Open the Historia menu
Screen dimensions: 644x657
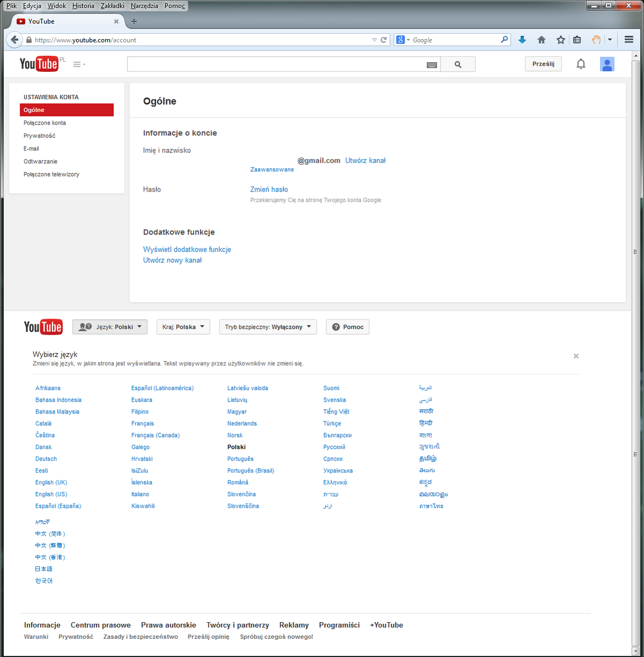click(83, 6)
